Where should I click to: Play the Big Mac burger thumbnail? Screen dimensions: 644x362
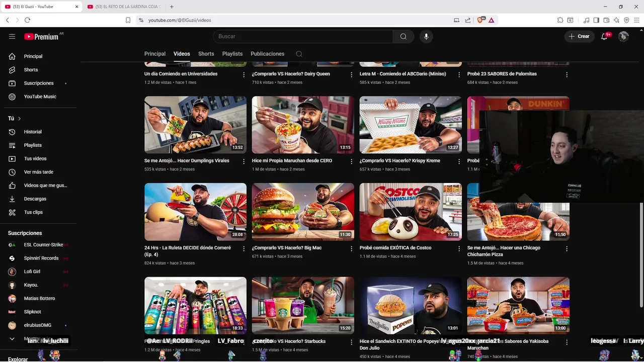pyautogui.click(x=303, y=212)
